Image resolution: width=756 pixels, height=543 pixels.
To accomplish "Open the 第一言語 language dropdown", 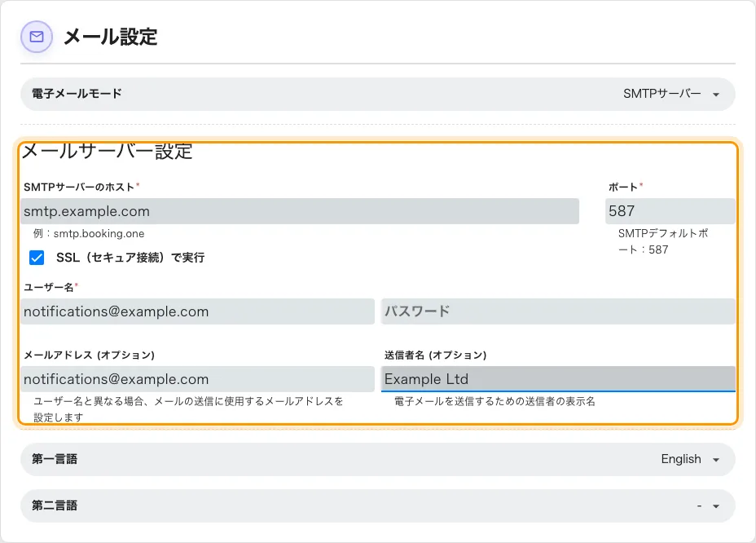I will [x=377, y=459].
